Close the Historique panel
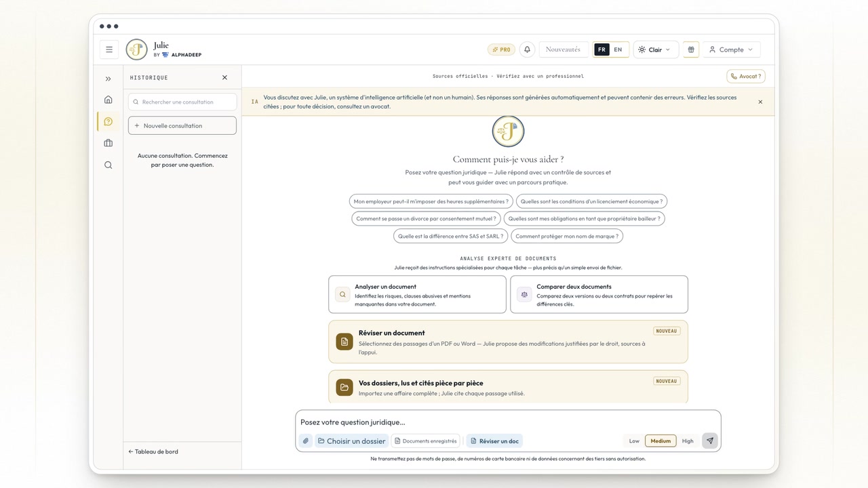The height and width of the screenshot is (488, 868). 225,77
